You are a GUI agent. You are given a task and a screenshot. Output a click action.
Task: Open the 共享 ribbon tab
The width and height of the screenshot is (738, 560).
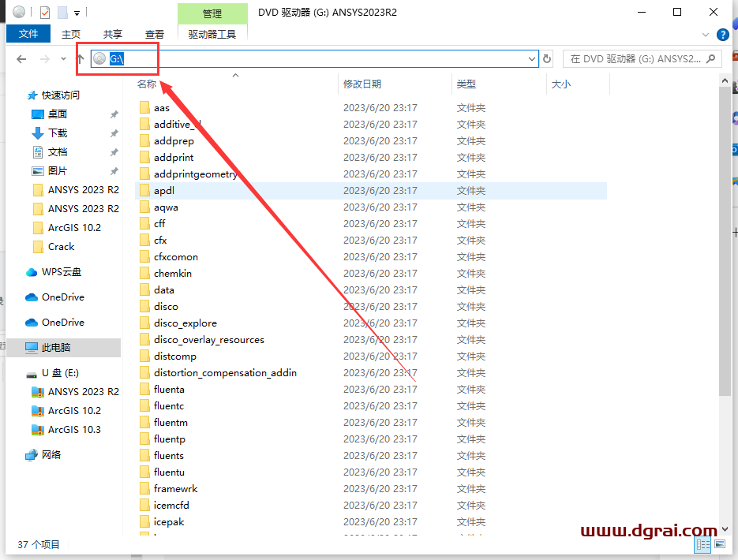113,35
